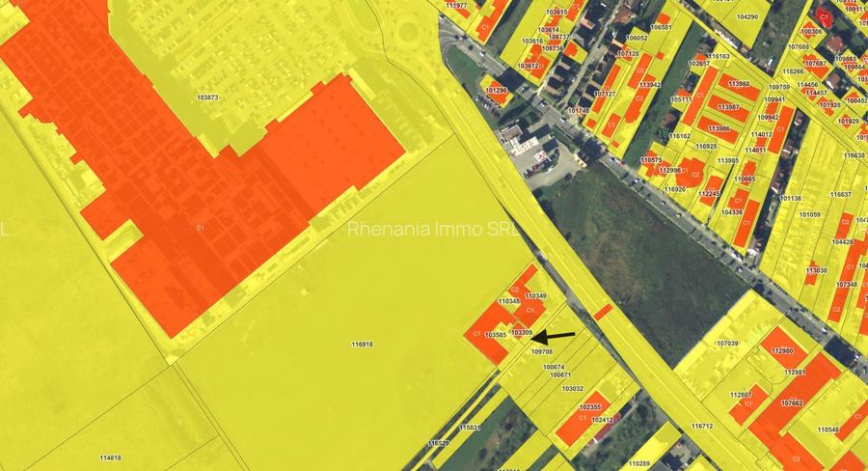
Task: Select parcel label 112980
Action: click(x=782, y=350)
